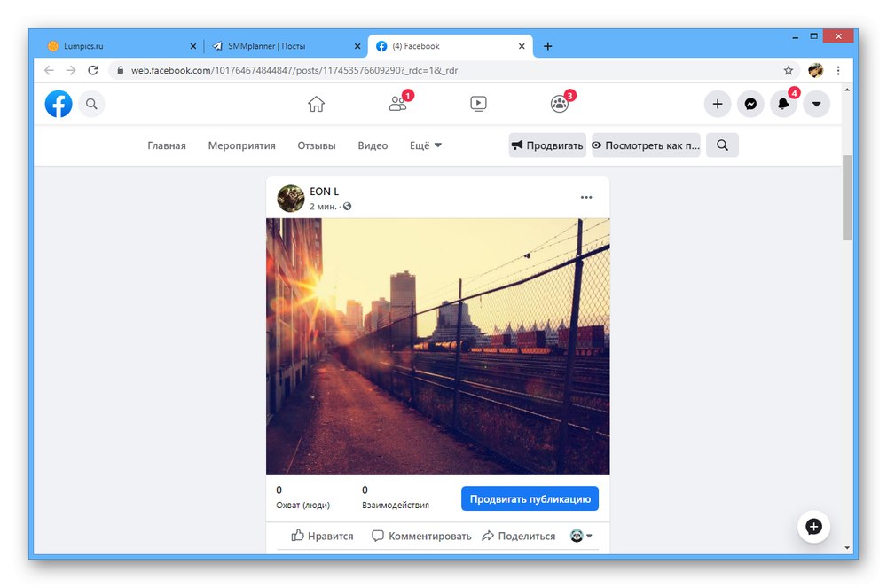
Task: Select the Видео page tab
Action: tap(373, 145)
